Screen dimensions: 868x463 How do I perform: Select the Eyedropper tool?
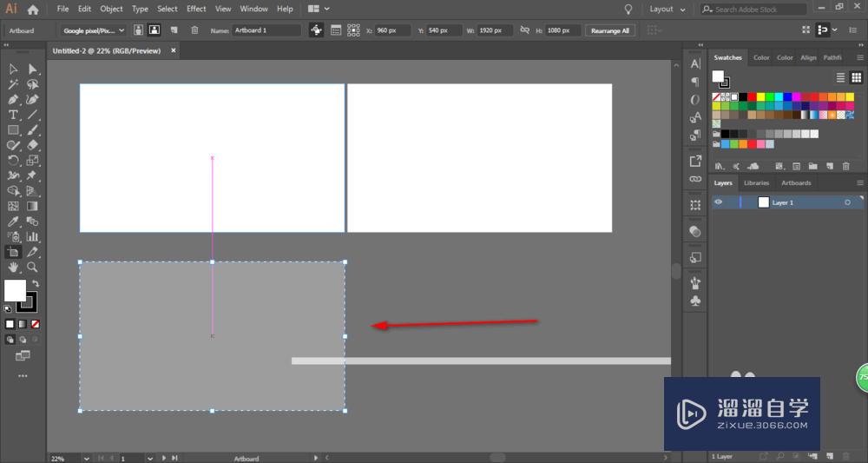(13, 222)
